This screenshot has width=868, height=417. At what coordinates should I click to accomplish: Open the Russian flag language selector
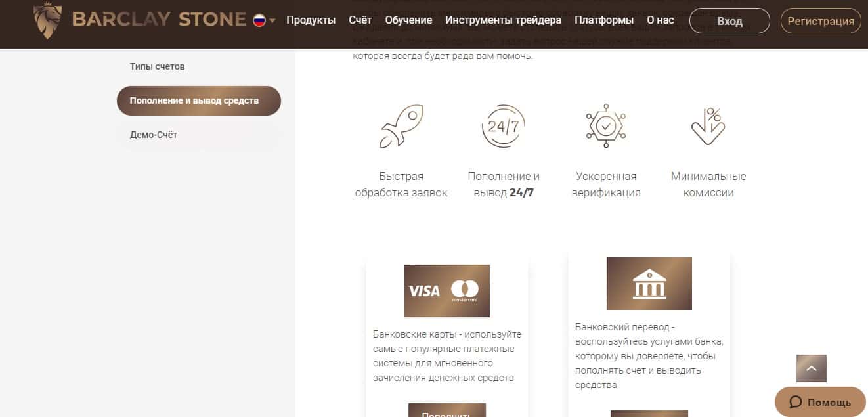pos(264,20)
